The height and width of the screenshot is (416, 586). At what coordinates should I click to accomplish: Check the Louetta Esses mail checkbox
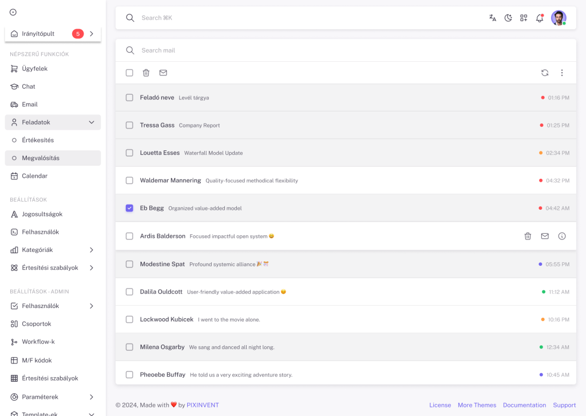129,153
